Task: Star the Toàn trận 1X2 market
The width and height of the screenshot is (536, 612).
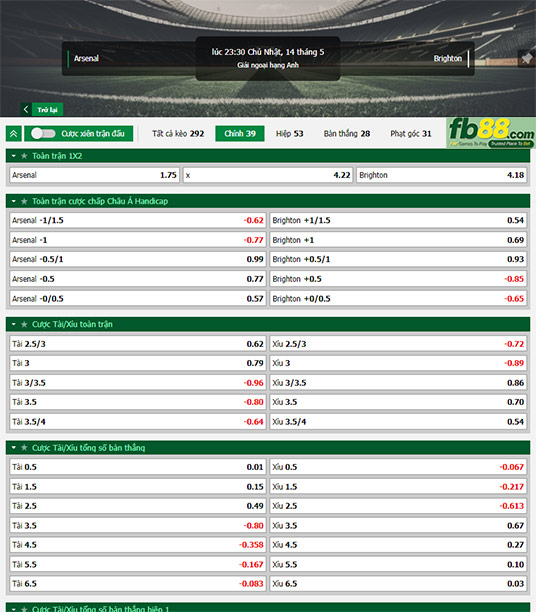Action: 24,156
